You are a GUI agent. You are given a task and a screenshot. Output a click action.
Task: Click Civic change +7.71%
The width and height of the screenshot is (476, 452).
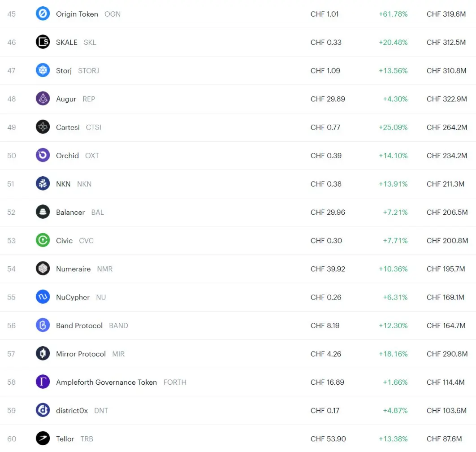pyautogui.click(x=395, y=241)
